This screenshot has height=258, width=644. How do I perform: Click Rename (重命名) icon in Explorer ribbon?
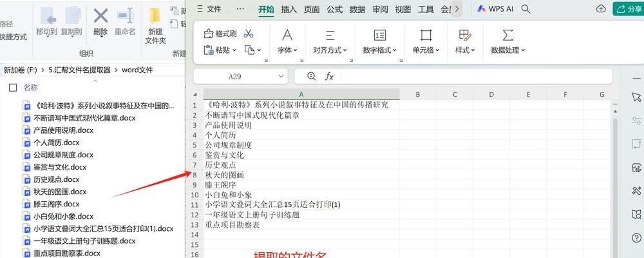point(126,15)
